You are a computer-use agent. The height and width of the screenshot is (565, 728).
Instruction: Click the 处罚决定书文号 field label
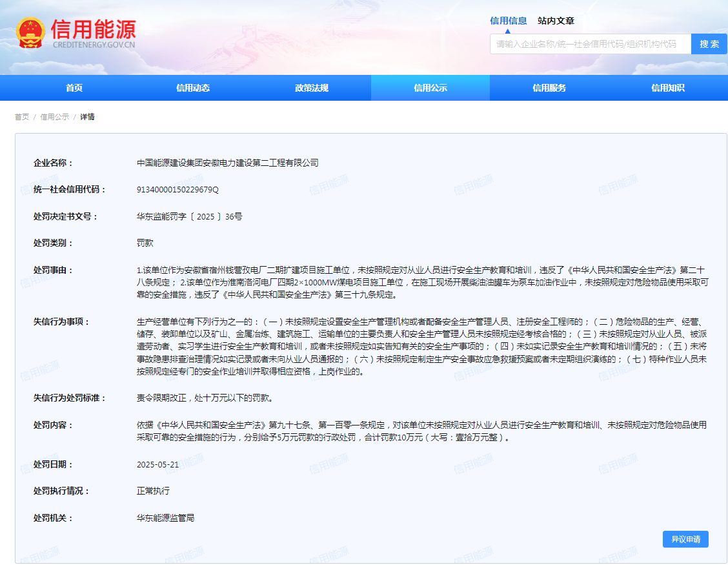point(65,216)
